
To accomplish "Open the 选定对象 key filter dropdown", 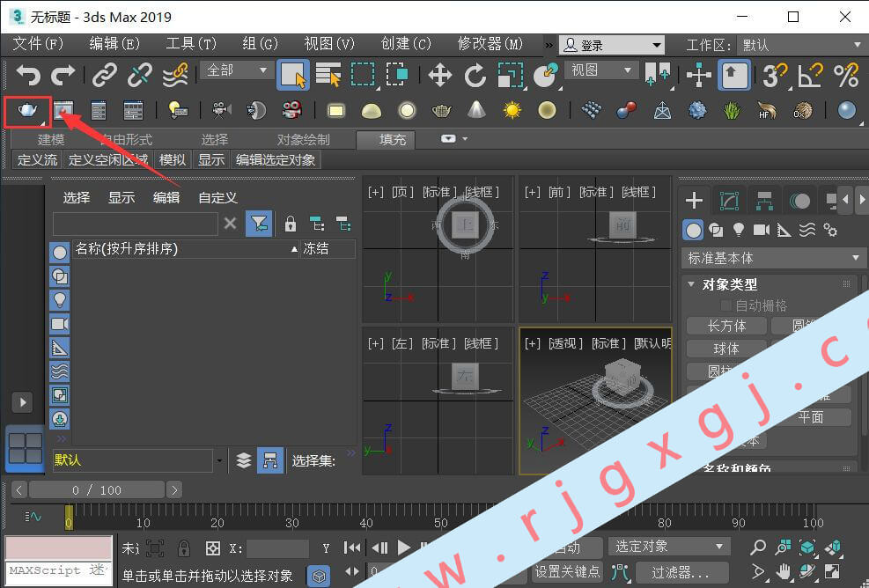I will pyautogui.click(x=669, y=547).
